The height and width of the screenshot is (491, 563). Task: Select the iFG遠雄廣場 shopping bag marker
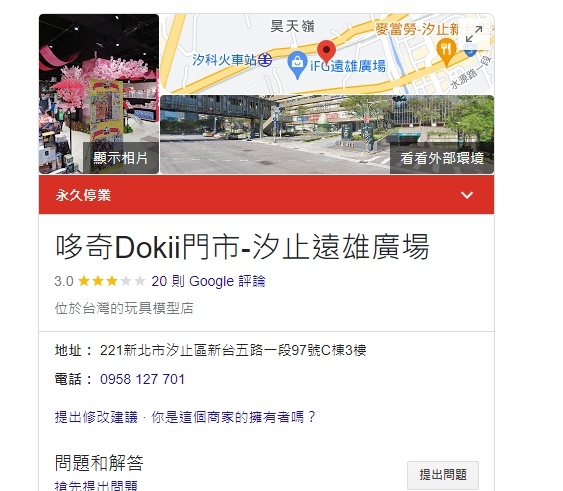click(x=297, y=65)
